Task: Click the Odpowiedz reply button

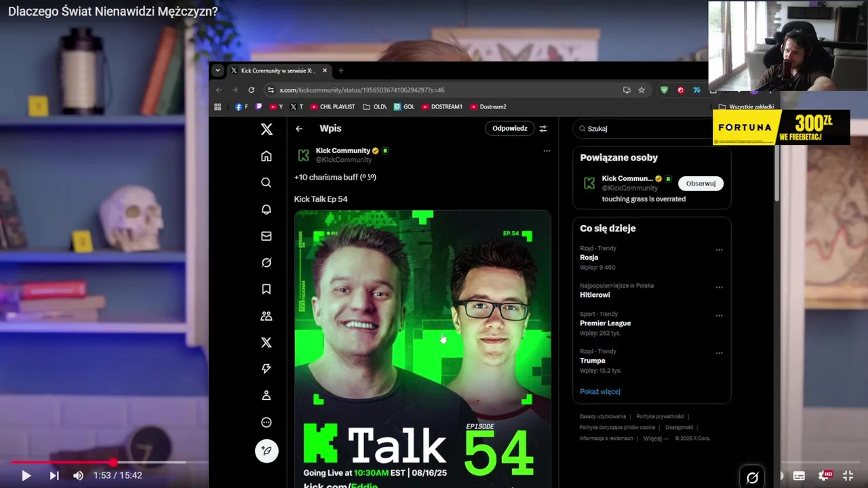Action: (x=509, y=128)
